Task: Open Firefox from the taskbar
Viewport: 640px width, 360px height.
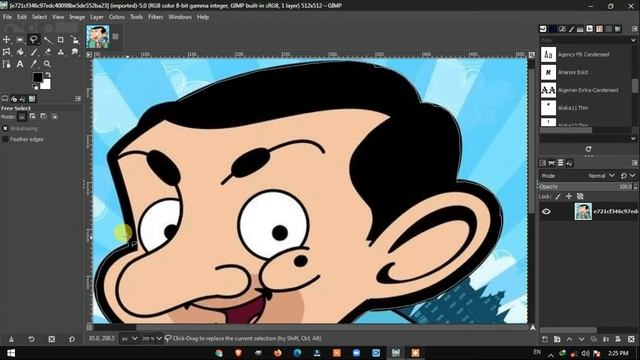Action: point(278,353)
